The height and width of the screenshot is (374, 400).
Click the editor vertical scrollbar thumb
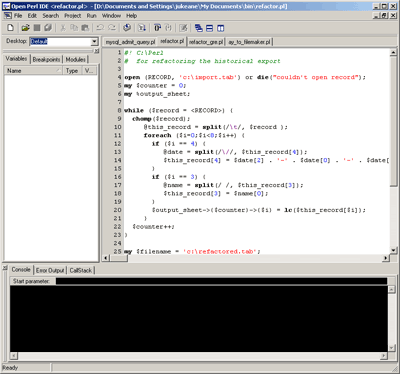click(393, 121)
